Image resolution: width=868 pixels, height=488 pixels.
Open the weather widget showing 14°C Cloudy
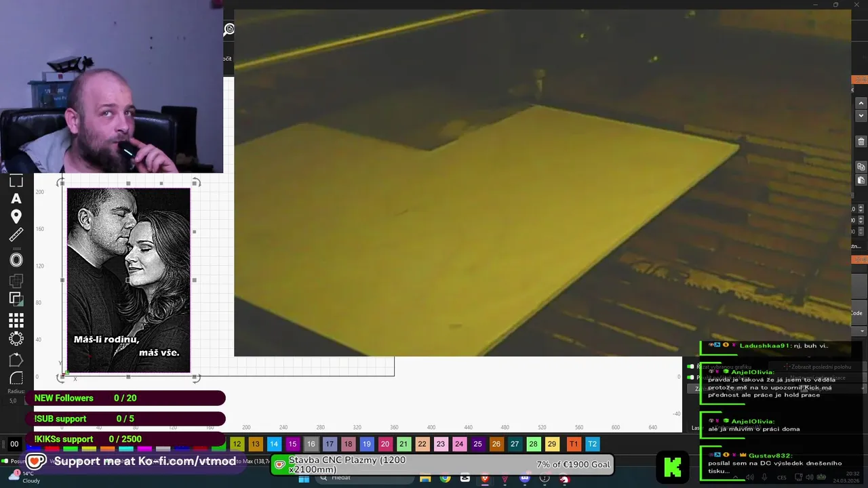24,477
